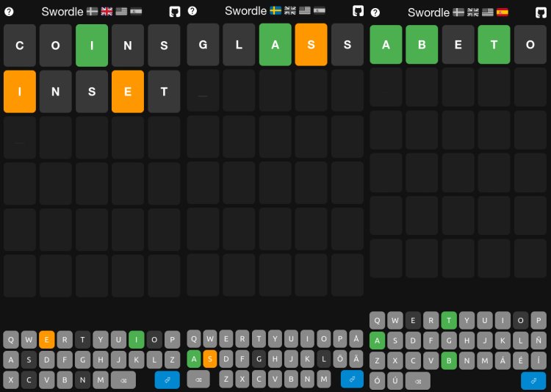The image size is (551, 392).
Task: Choose the UK flag in the Swedish panel
Action: [290, 11]
